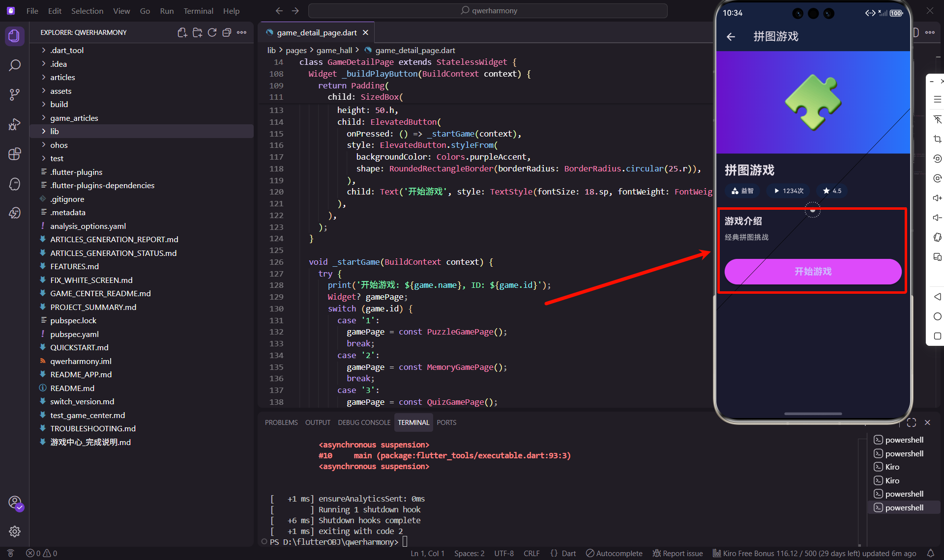Open the Manage settings gear
Screen dimensions: 944x560
click(x=15, y=531)
